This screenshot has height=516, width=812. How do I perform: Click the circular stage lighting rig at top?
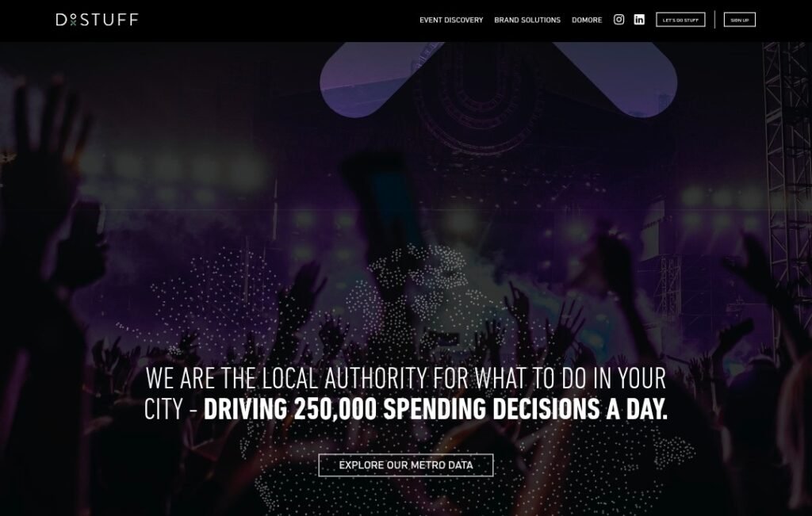point(479,98)
